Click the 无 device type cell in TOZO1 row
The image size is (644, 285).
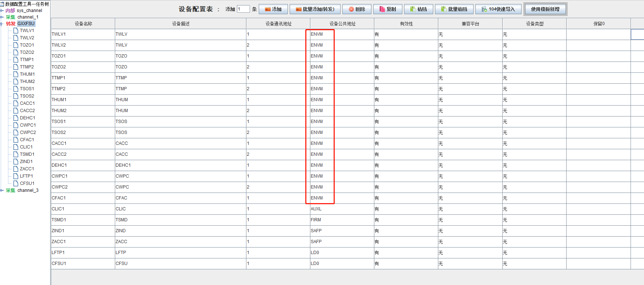tap(534, 56)
